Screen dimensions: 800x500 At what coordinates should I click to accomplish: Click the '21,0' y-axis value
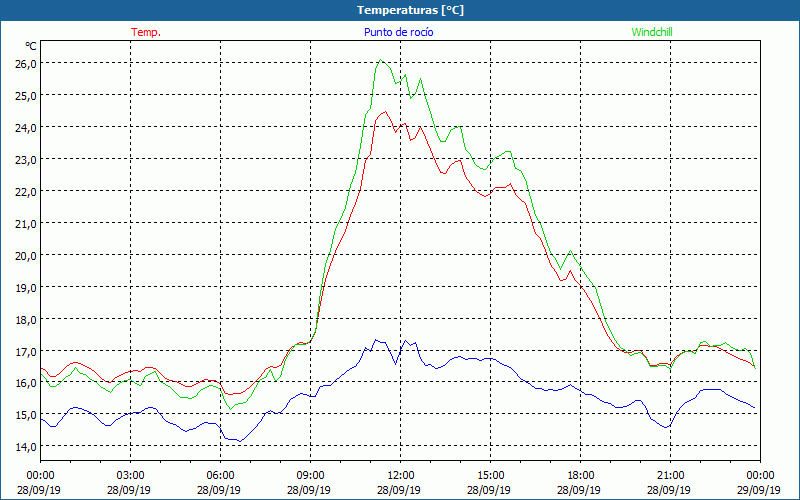click(26, 223)
